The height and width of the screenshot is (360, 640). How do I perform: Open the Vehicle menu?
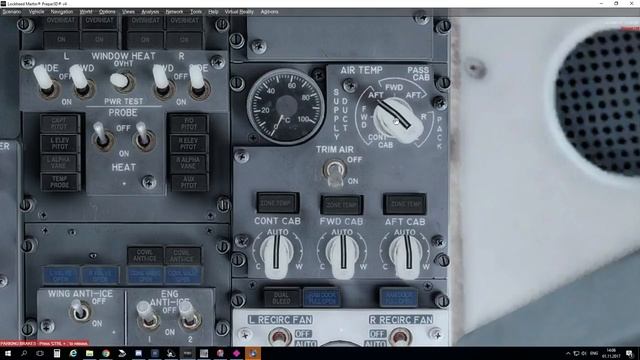tap(36, 12)
